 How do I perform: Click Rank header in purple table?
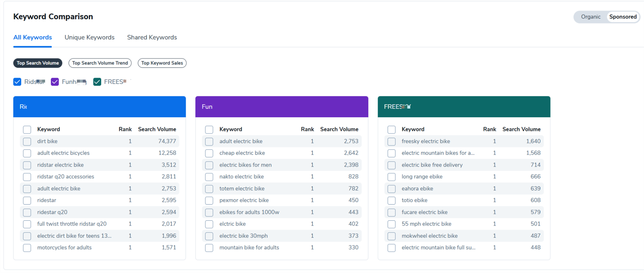pyautogui.click(x=307, y=129)
